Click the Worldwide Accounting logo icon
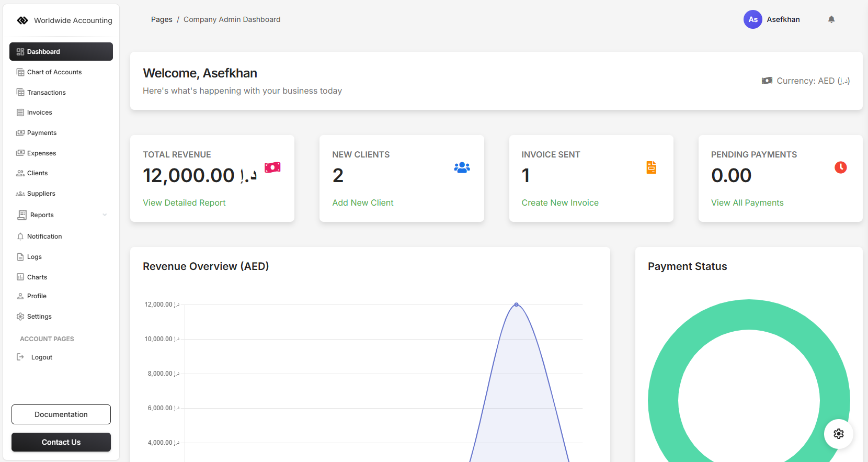Screen dimensions: 868x462 pos(22,20)
